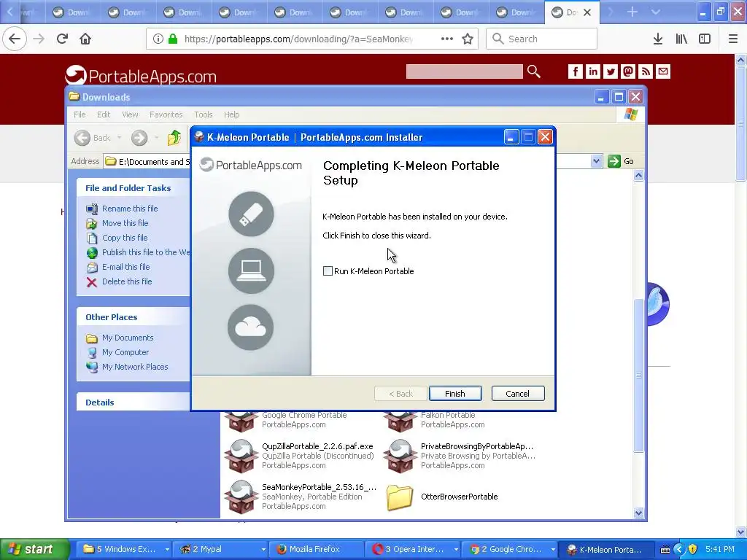This screenshot has height=560, width=747.
Task: Open Tools menu in Downloads window
Action: (x=204, y=114)
